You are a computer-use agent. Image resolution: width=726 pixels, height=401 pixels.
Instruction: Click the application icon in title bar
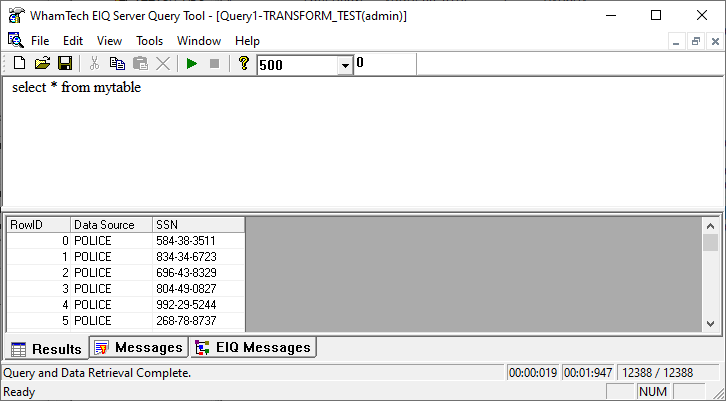[16, 16]
